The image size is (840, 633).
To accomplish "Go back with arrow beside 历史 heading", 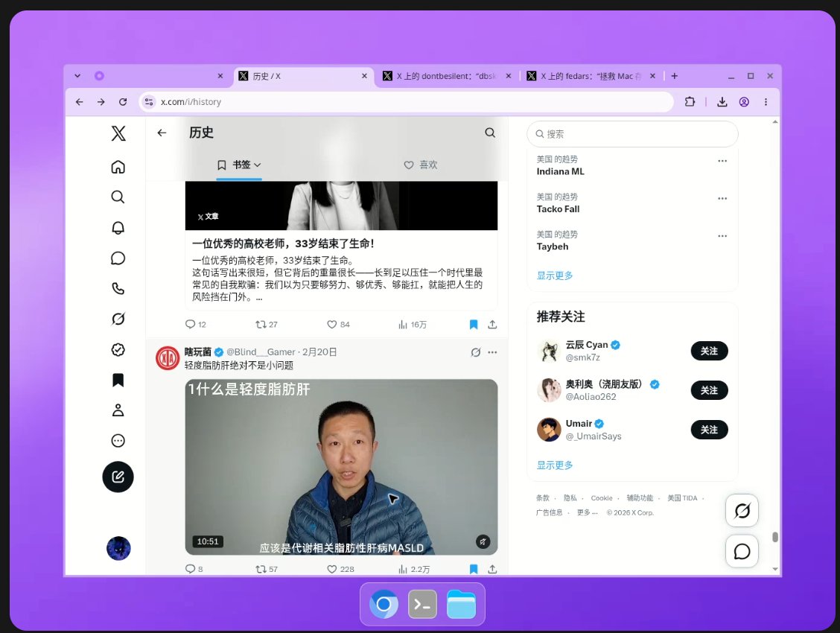I will click(x=162, y=133).
